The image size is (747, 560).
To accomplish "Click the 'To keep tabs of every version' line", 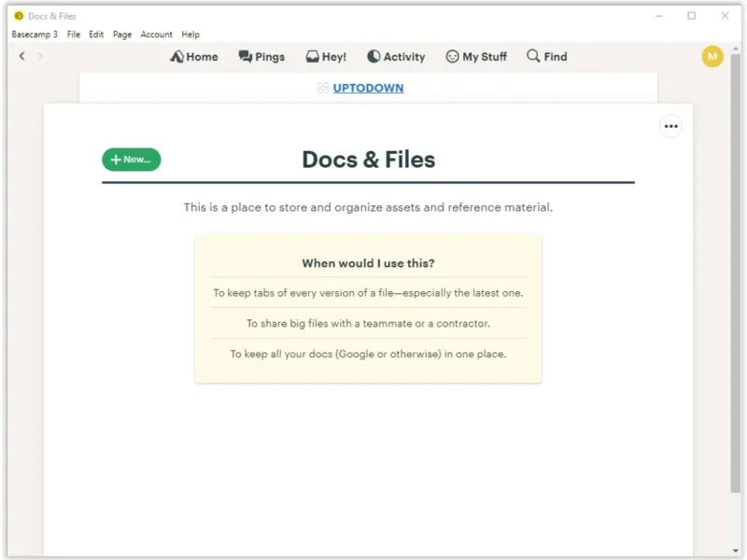I will 368,293.
